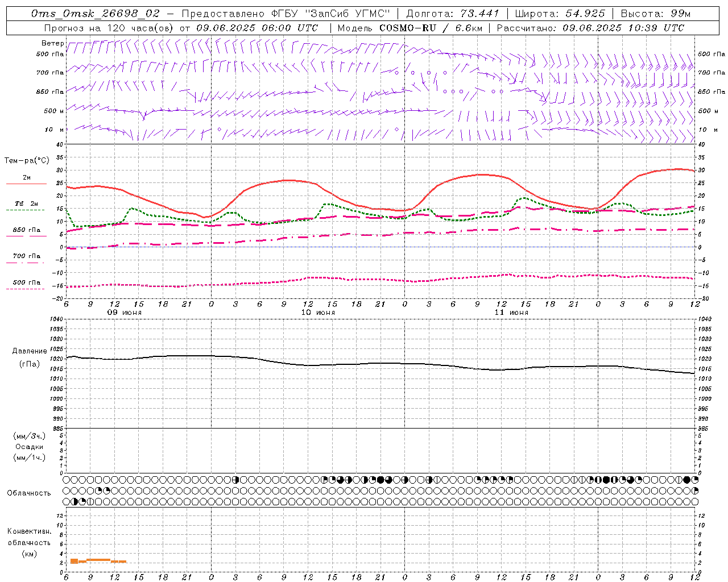Click the Рассчитано: 09.06.2025 10:39 UTC text
This screenshot has height=582, width=728.
[590, 28]
